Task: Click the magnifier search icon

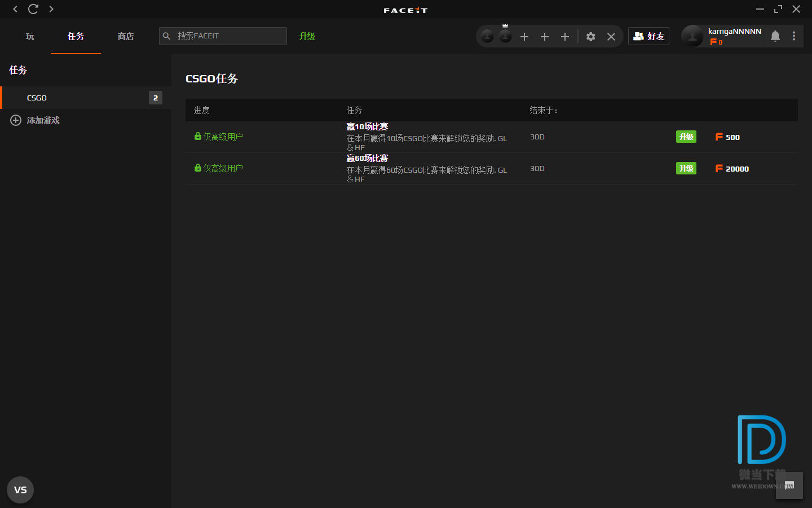Action: (x=166, y=36)
